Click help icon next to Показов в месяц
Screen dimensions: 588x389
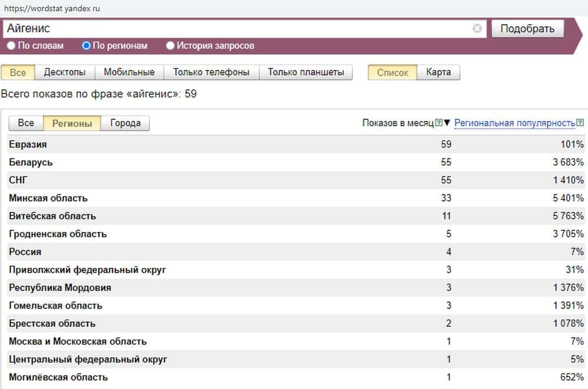(438, 123)
